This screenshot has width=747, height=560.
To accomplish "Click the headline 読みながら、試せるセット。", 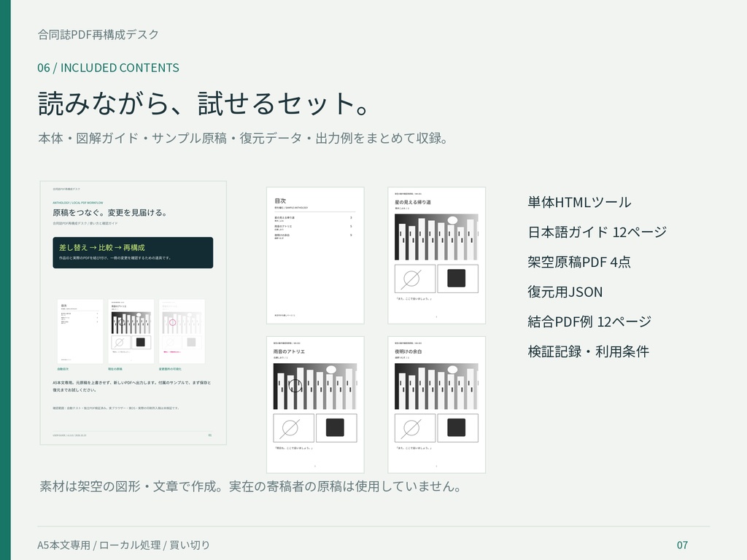I will point(204,104).
